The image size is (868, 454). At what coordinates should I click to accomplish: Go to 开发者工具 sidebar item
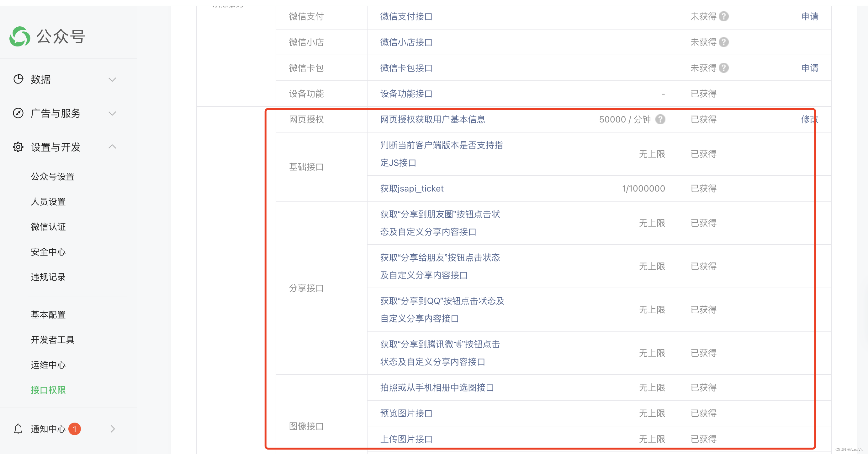point(53,340)
